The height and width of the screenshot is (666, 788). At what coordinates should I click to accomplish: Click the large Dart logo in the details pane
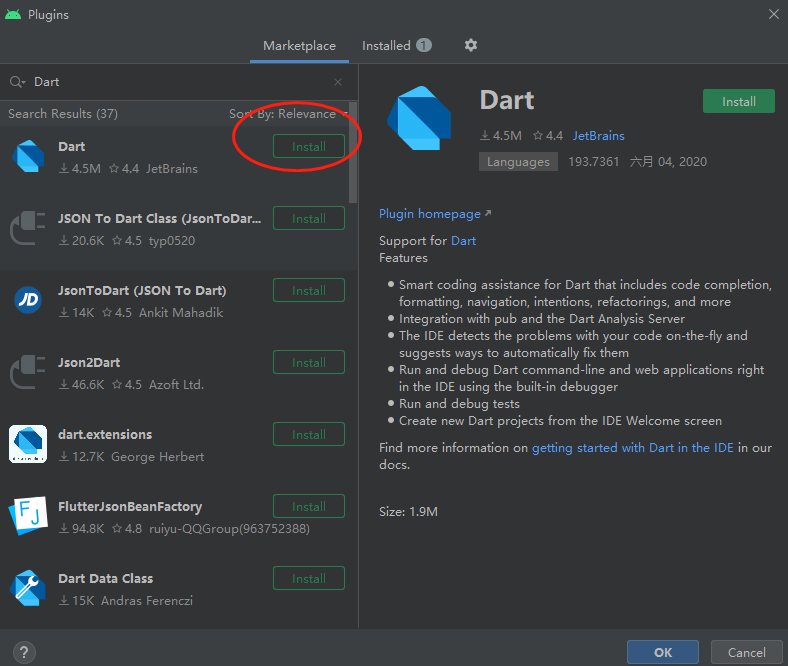pyautogui.click(x=419, y=118)
